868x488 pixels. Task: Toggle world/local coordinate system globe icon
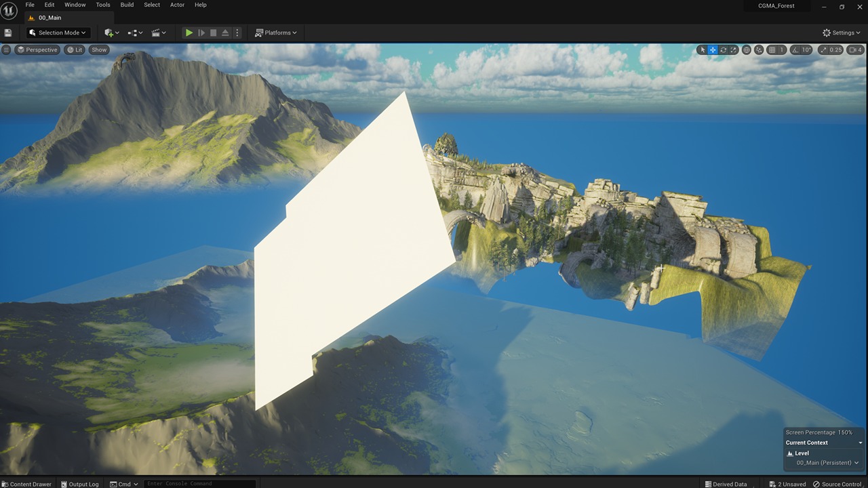(747, 50)
